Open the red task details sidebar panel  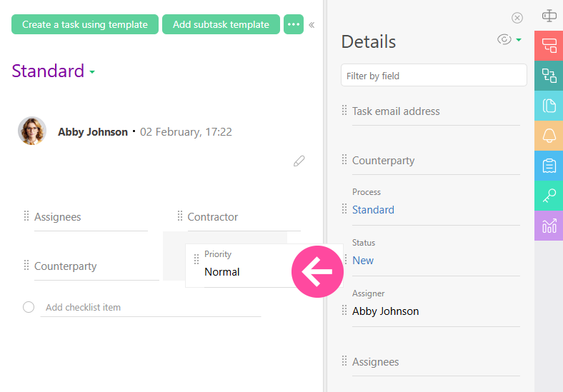pyautogui.click(x=549, y=46)
